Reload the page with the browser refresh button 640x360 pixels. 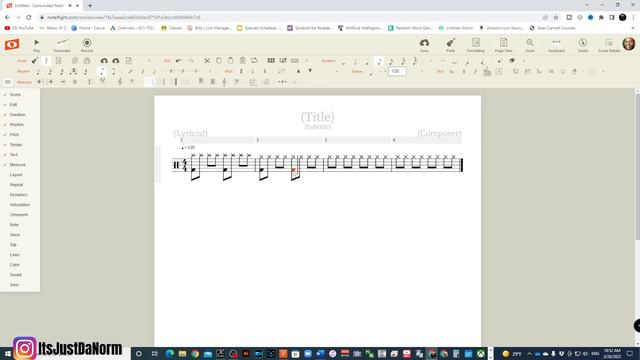click(29, 18)
